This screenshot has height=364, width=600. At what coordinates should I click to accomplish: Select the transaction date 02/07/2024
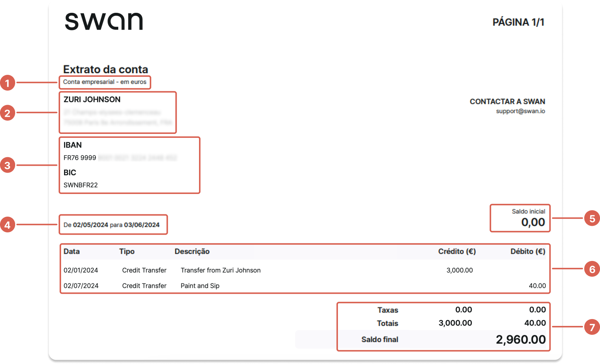pos(81,286)
